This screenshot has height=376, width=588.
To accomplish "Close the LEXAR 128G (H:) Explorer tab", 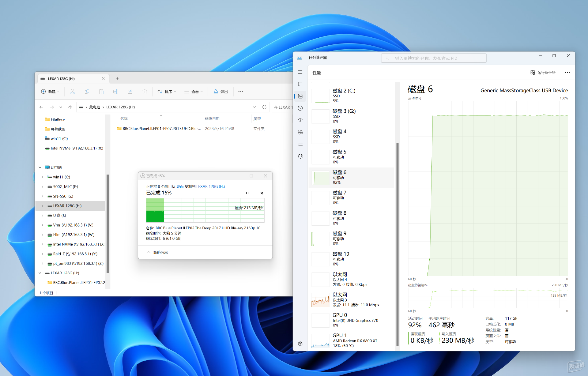I will [103, 79].
